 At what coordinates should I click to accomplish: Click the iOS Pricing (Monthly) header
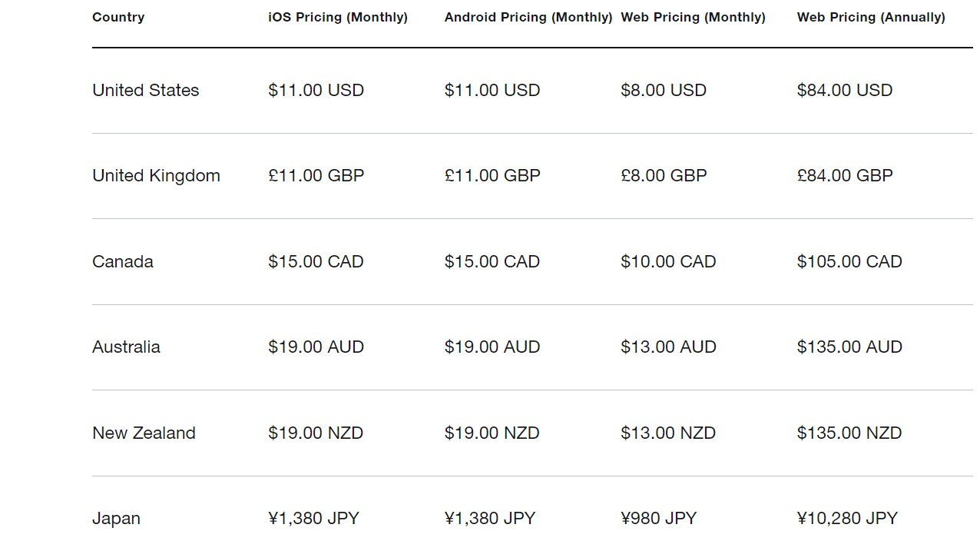(x=338, y=17)
